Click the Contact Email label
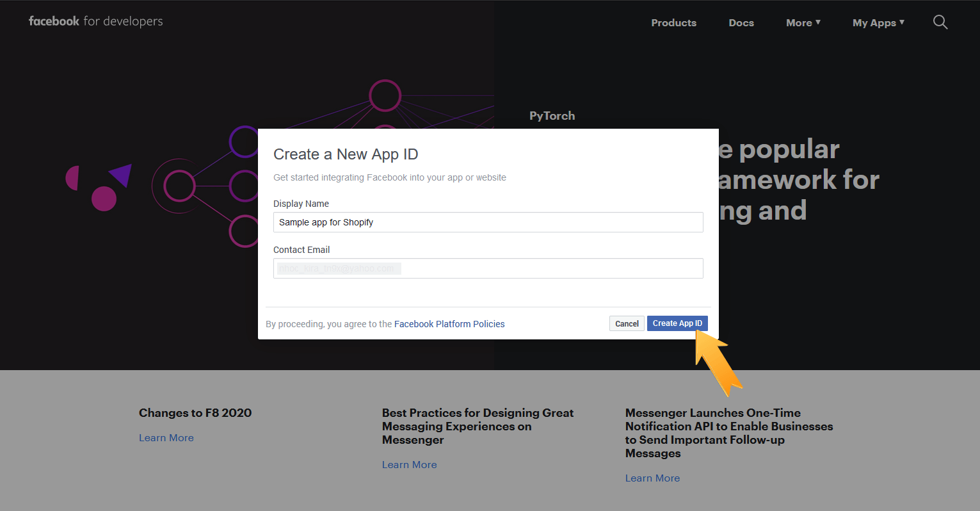This screenshot has width=980, height=511. point(301,250)
